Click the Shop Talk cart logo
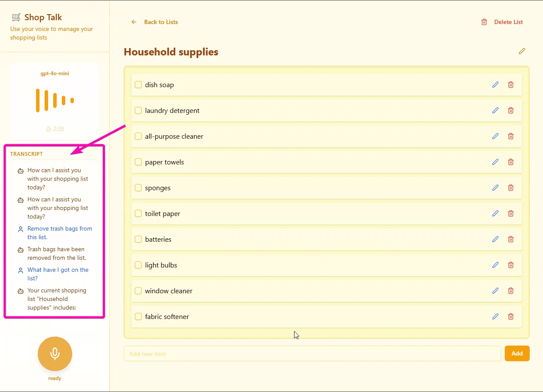Screen dimensions: 543x392 point(16,17)
